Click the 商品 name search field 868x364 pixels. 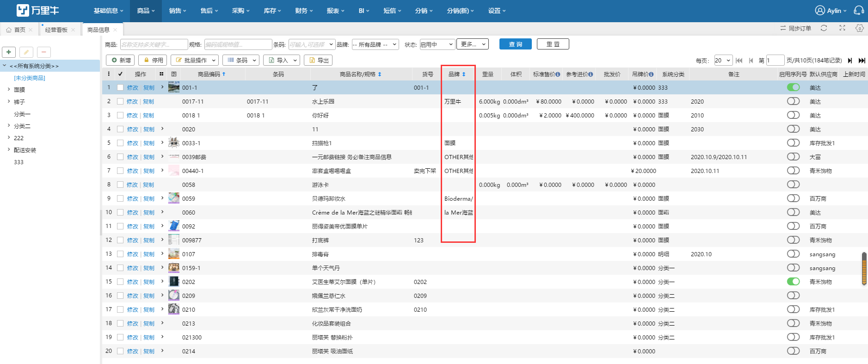154,44
